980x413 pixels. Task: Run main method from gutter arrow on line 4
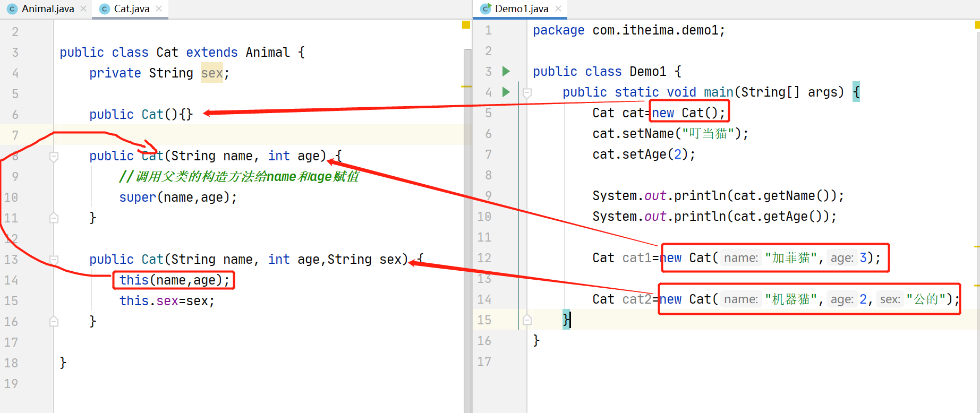[x=506, y=92]
